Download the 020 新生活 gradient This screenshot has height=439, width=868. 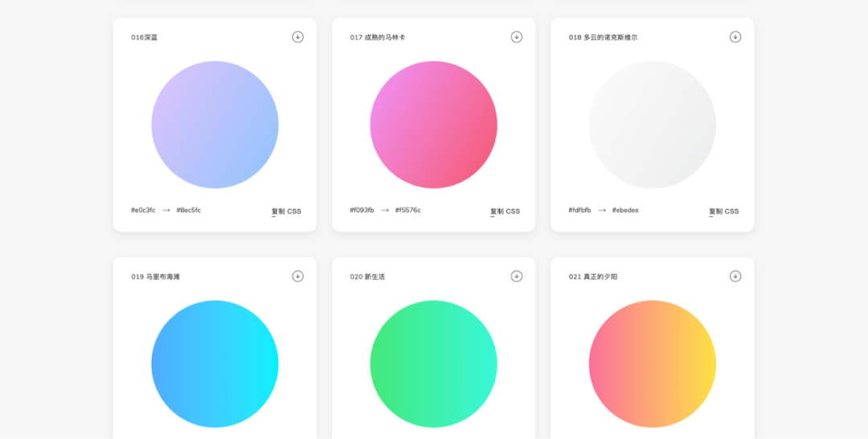(517, 277)
